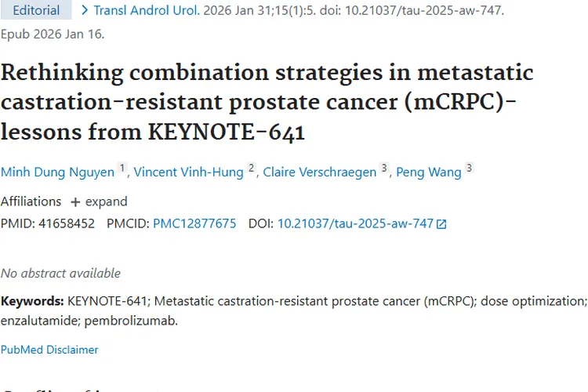Click the plus icon beside expand
Image resolution: width=588 pixels, height=392 pixels.
75,202
